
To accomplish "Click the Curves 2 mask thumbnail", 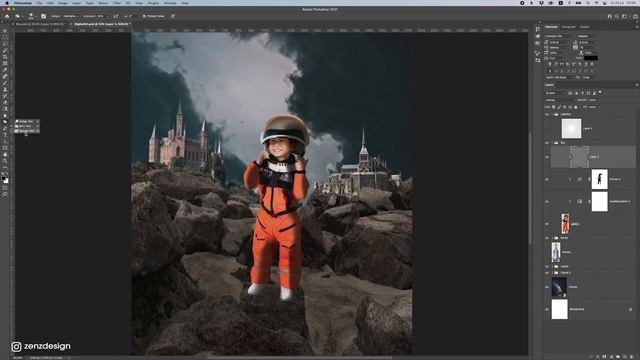I will [600, 179].
